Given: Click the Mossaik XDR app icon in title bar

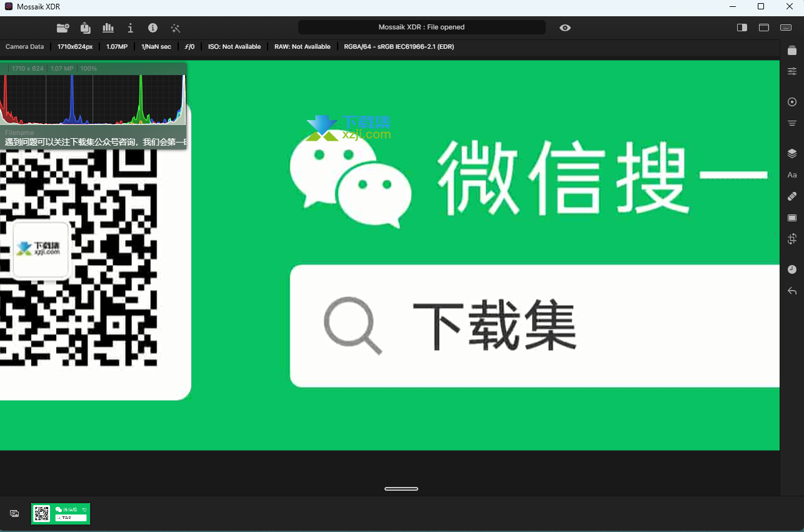Looking at the screenshot, I should 9,6.
